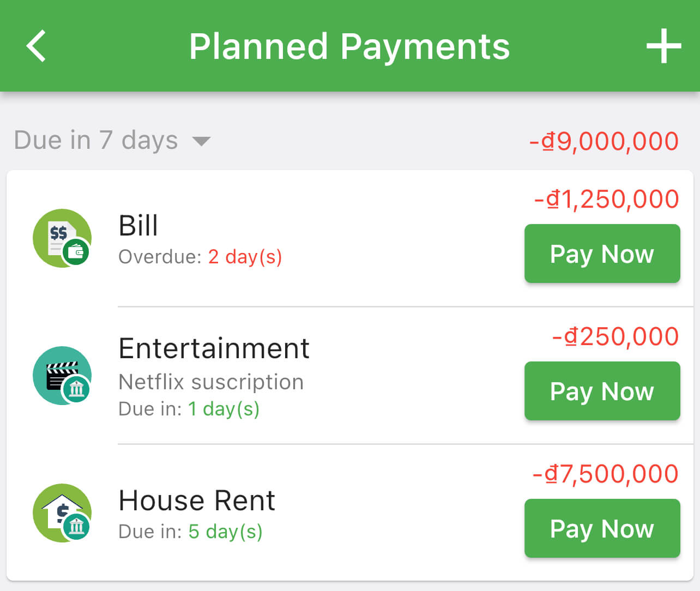Tap the -₫7,500,000 House Rent amount
Screen dimensions: 700x591
point(606,474)
